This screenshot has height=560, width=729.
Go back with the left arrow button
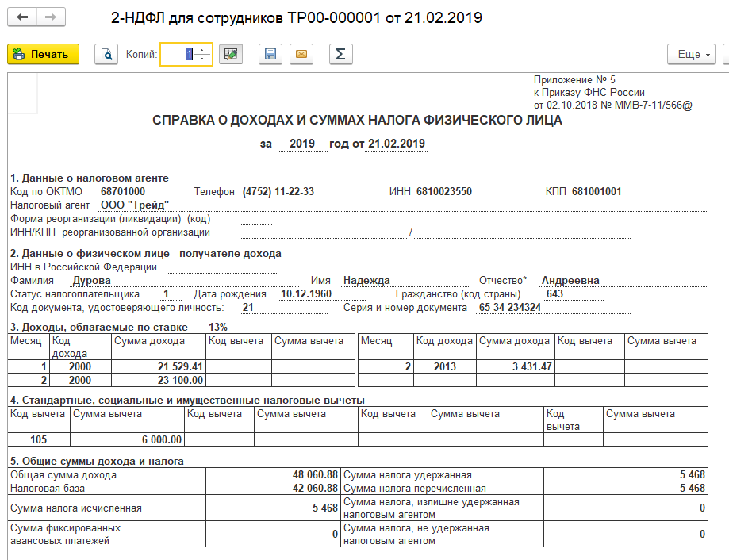(22, 17)
